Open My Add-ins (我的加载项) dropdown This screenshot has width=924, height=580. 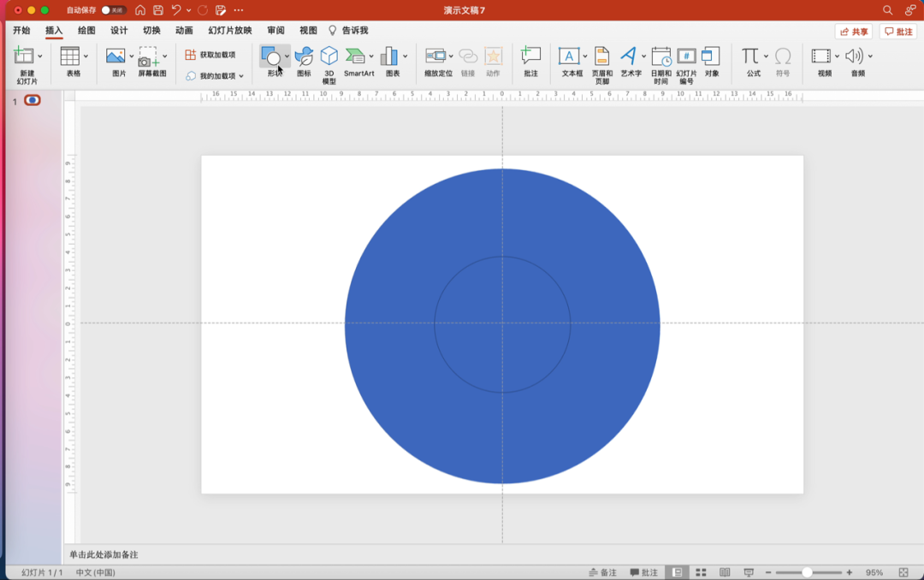(x=215, y=76)
